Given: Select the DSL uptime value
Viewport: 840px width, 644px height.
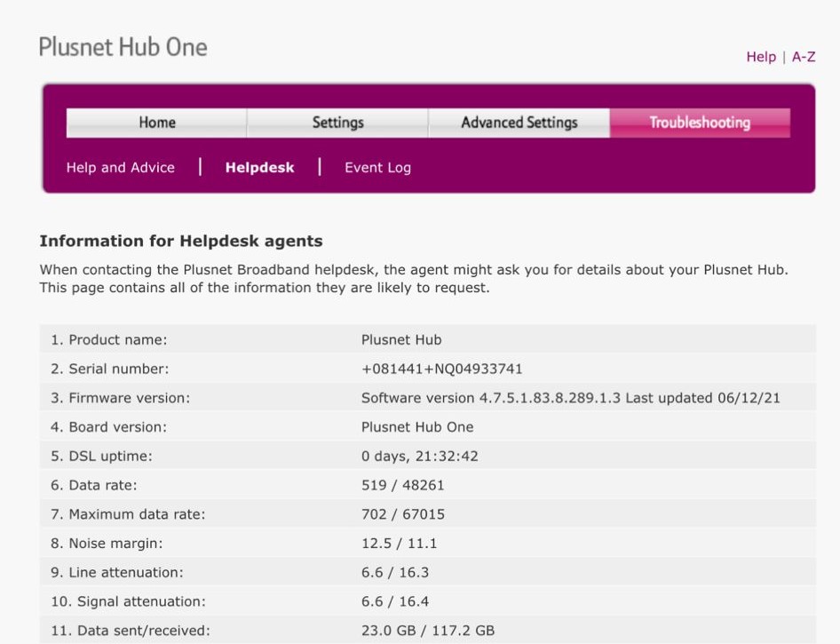Looking at the screenshot, I should click(x=417, y=456).
